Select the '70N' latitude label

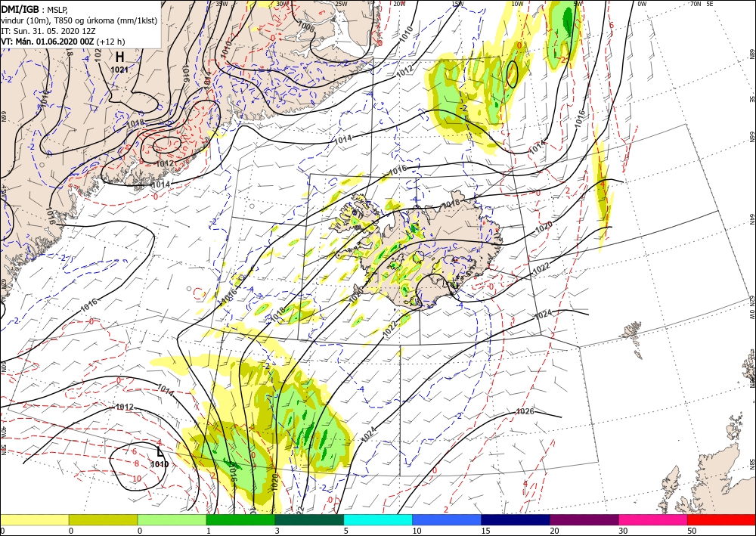pos(696,4)
